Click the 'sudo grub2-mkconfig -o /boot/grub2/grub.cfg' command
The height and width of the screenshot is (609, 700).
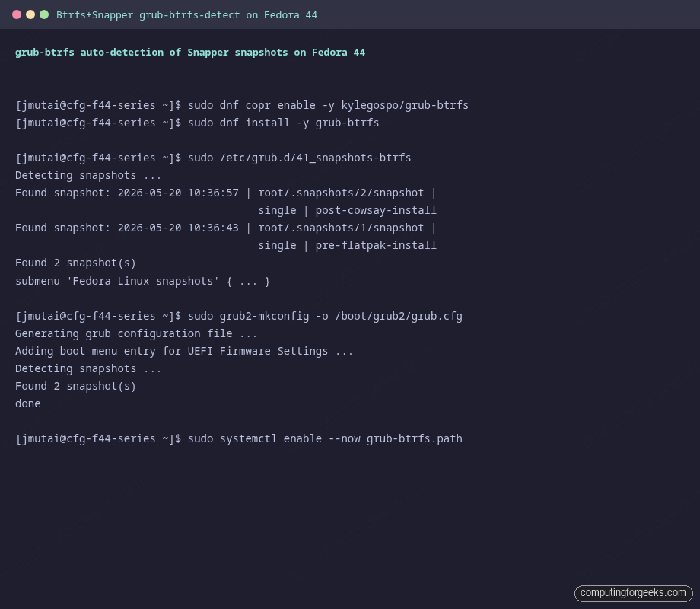pos(325,317)
